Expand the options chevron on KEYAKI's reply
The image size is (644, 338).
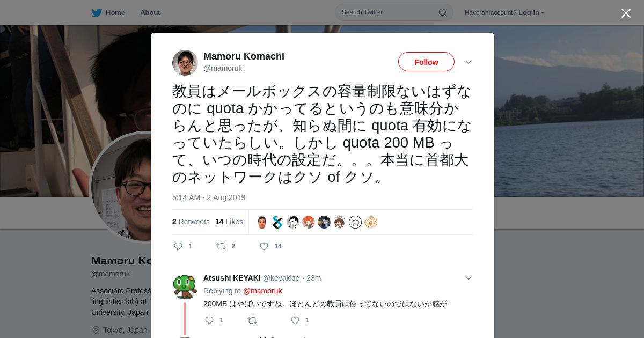[x=469, y=278]
